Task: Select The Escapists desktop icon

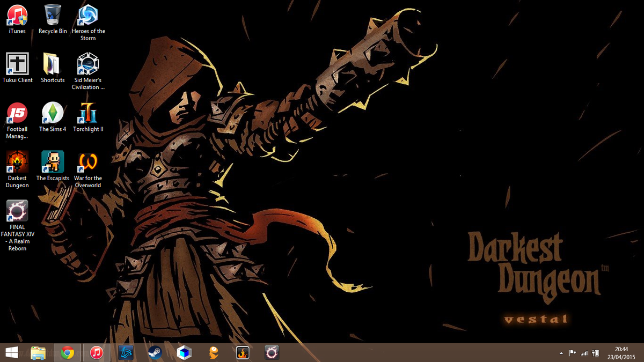Action: (x=53, y=166)
